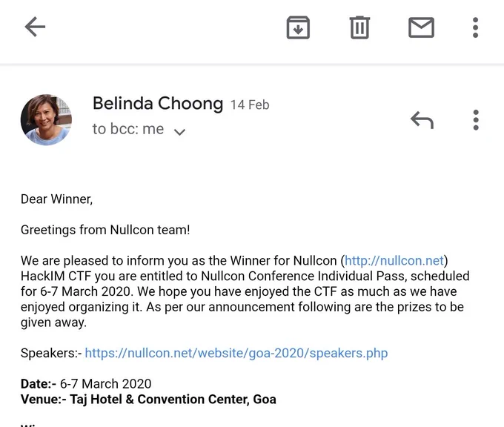
Task: Tap the Venue Taj Hotel line
Action: click(x=148, y=400)
